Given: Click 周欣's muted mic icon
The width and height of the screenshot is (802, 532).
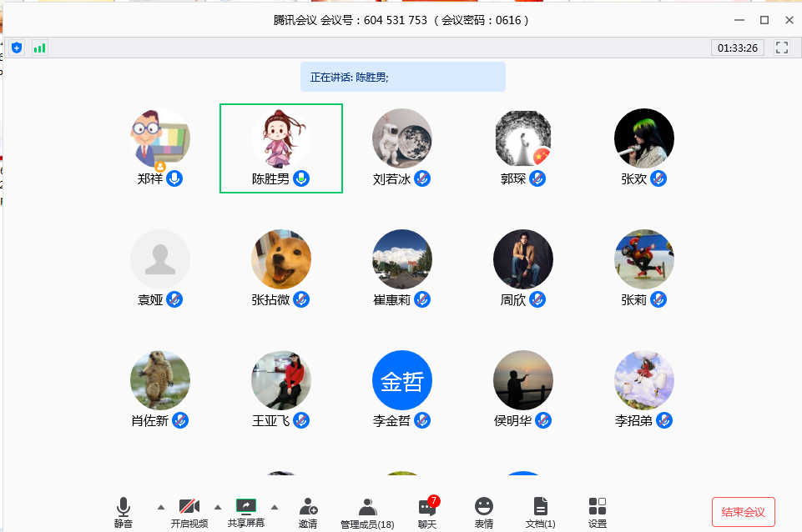Looking at the screenshot, I should [x=537, y=299].
